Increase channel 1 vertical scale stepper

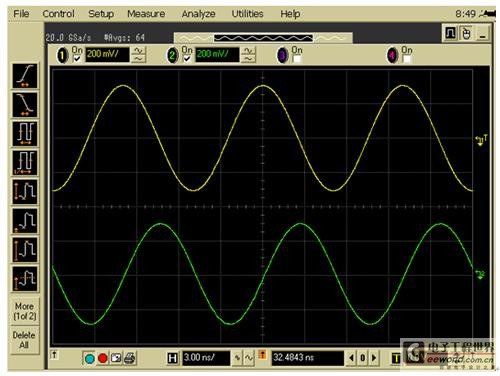[139, 51]
